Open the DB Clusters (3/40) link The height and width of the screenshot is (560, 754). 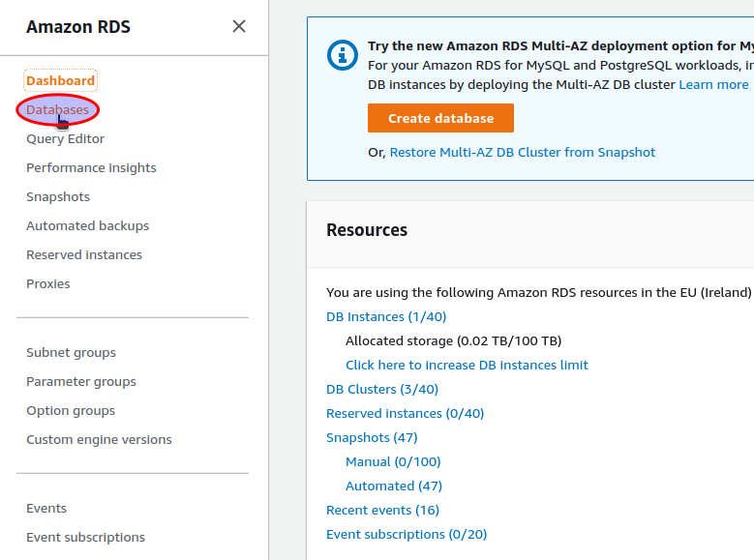[382, 390]
